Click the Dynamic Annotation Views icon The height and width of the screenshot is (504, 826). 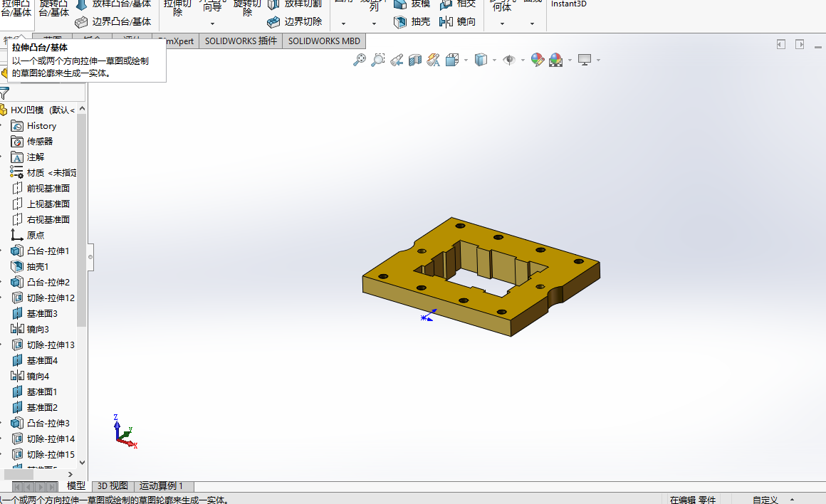pyautogui.click(x=434, y=60)
